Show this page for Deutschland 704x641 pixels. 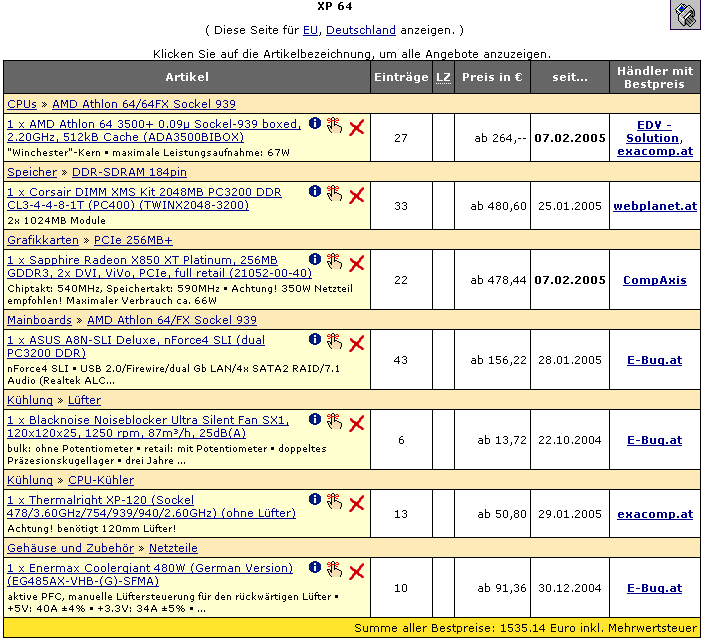[361, 30]
